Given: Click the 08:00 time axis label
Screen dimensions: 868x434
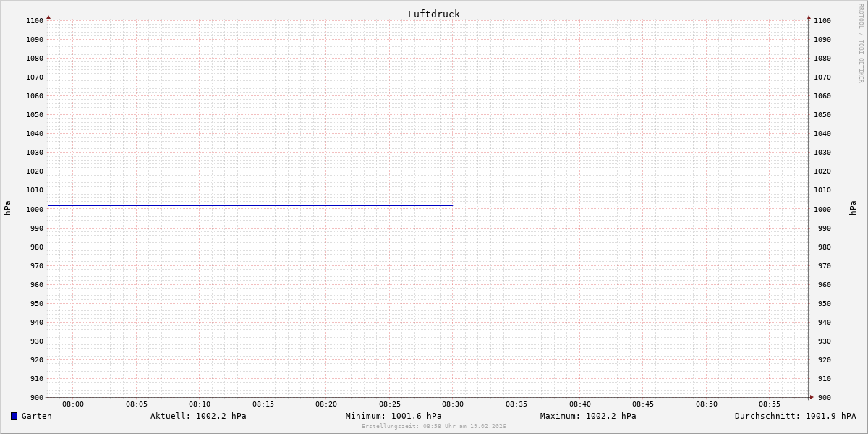Looking at the screenshot, I should coord(73,404).
